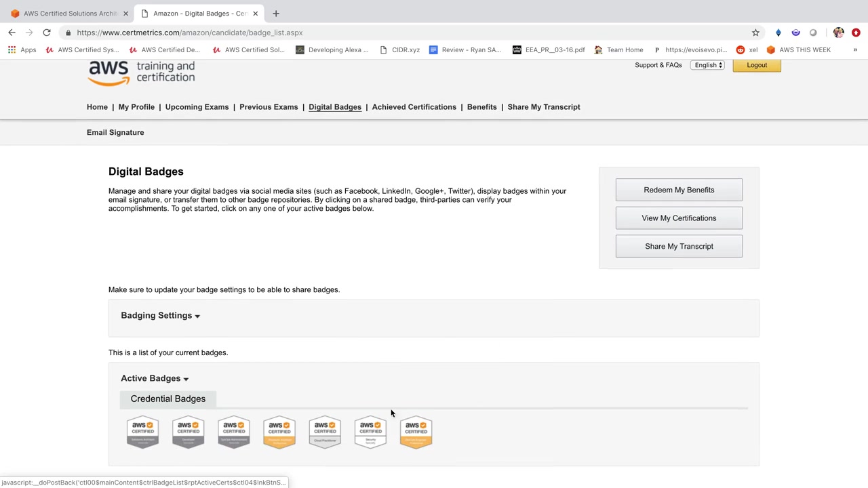The height and width of the screenshot is (488, 868).
Task: View site security info lock icon
Action: click(68, 33)
